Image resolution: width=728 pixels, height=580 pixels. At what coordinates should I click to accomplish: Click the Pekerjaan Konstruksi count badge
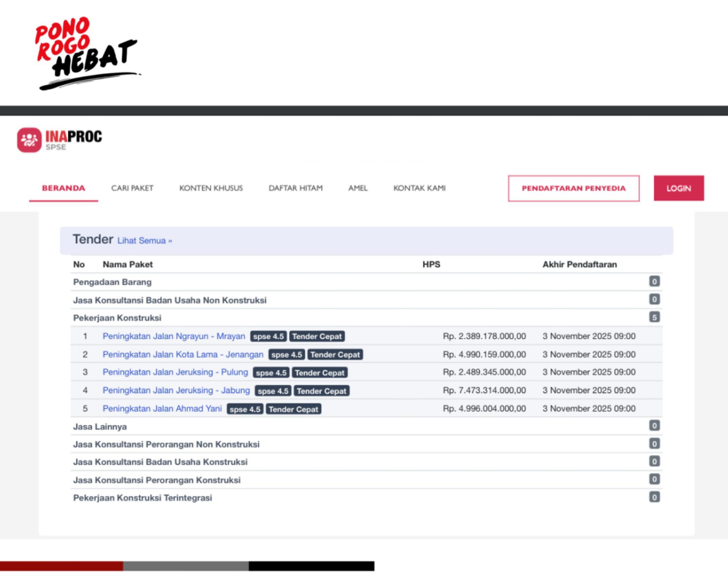(x=654, y=317)
